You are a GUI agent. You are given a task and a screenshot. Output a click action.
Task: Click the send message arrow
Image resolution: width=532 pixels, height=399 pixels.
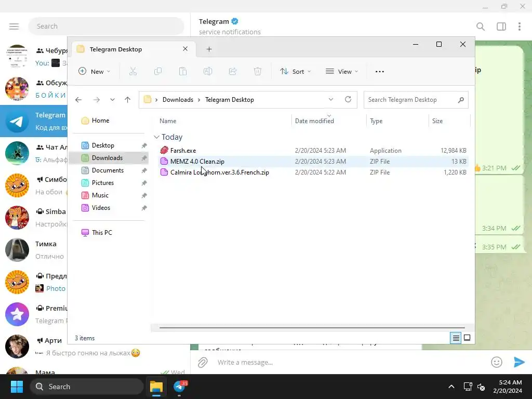pyautogui.click(x=519, y=362)
